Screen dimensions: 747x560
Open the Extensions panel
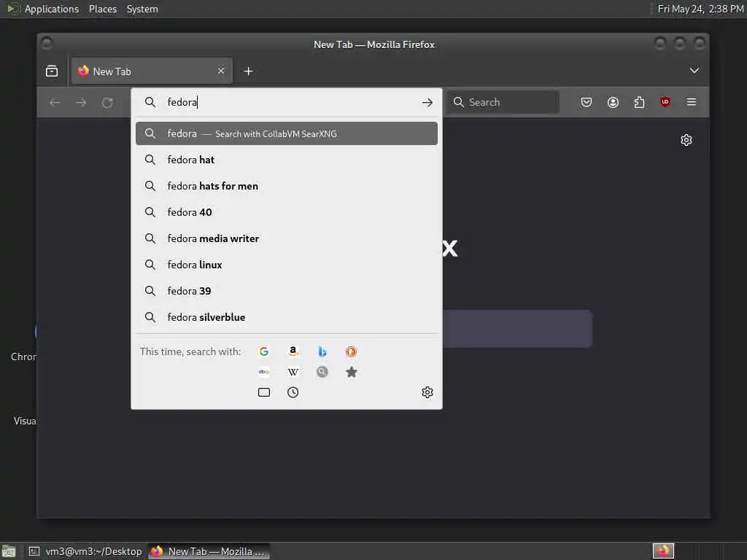(639, 102)
